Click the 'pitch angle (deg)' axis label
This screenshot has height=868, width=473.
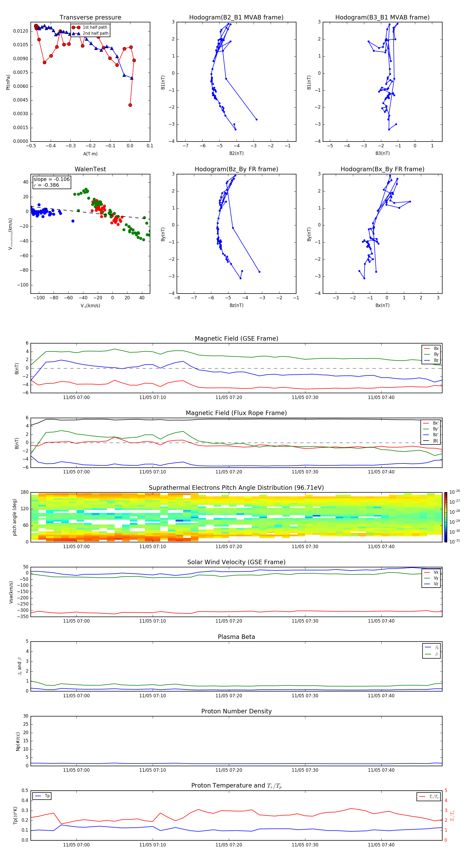click(14, 517)
